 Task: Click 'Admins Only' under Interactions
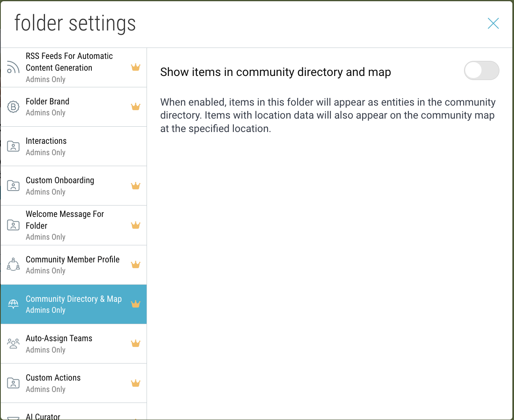point(45,153)
